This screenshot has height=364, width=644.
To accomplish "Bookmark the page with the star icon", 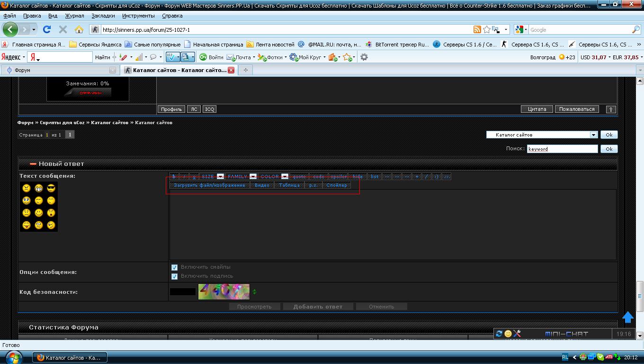I will [486, 29].
